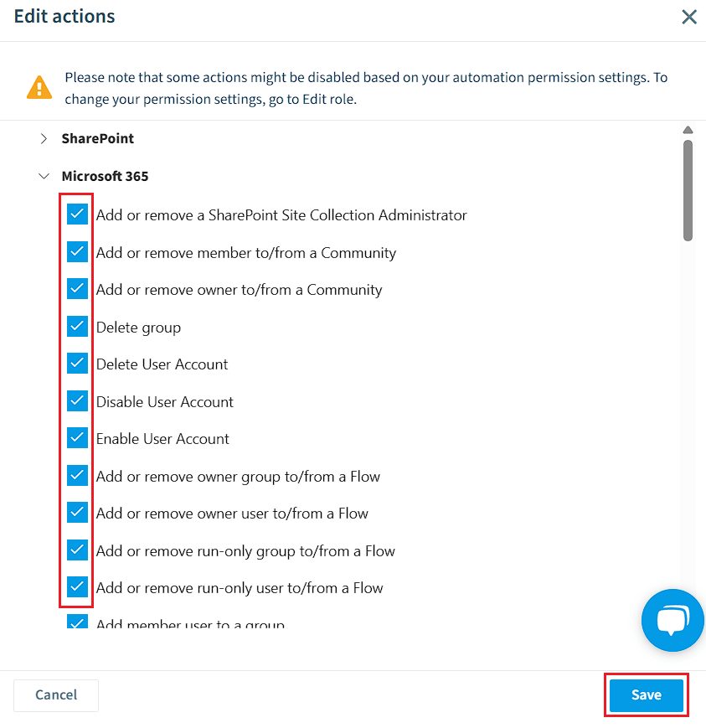This screenshot has width=706, height=728.
Task: Toggle the Enable User Account checkbox
Action: (78, 438)
